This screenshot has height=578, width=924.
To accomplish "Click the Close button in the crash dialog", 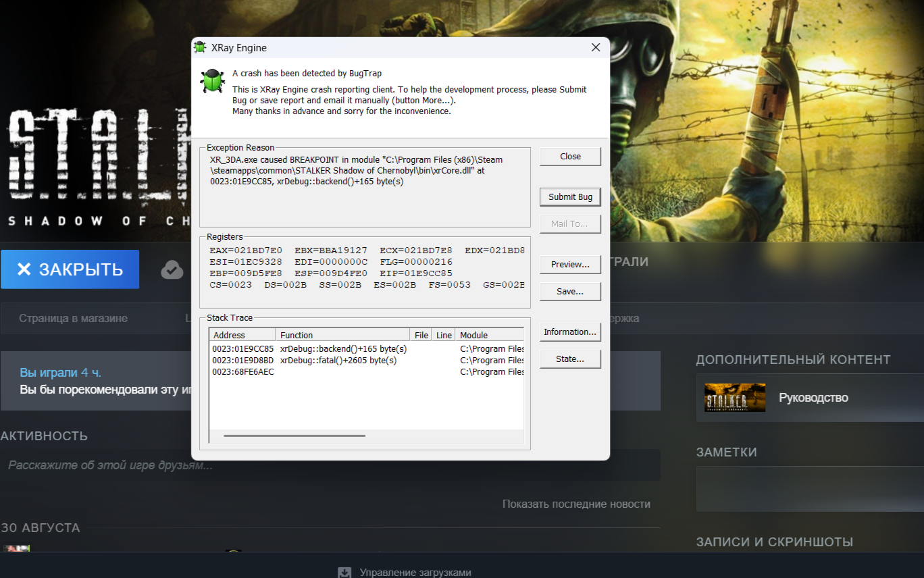I will (x=570, y=157).
